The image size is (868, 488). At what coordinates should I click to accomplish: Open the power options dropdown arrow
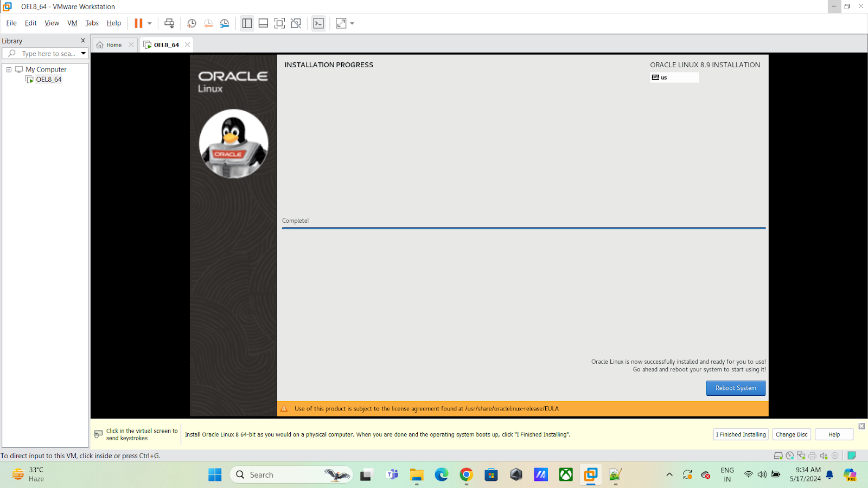click(150, 23)
